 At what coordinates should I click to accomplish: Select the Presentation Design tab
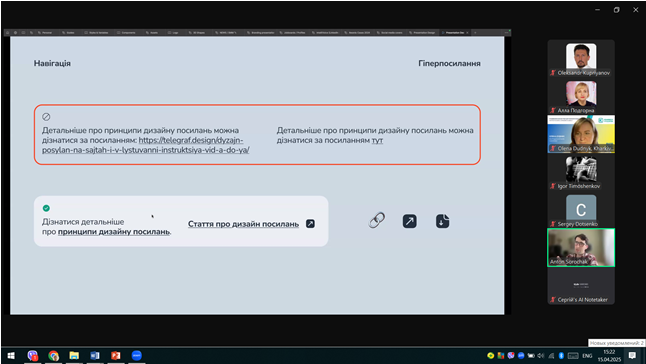(423, 32)
